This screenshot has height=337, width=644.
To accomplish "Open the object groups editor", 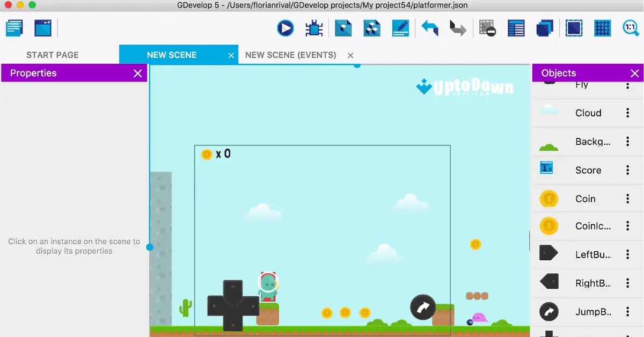I will [x=372, y=28].
